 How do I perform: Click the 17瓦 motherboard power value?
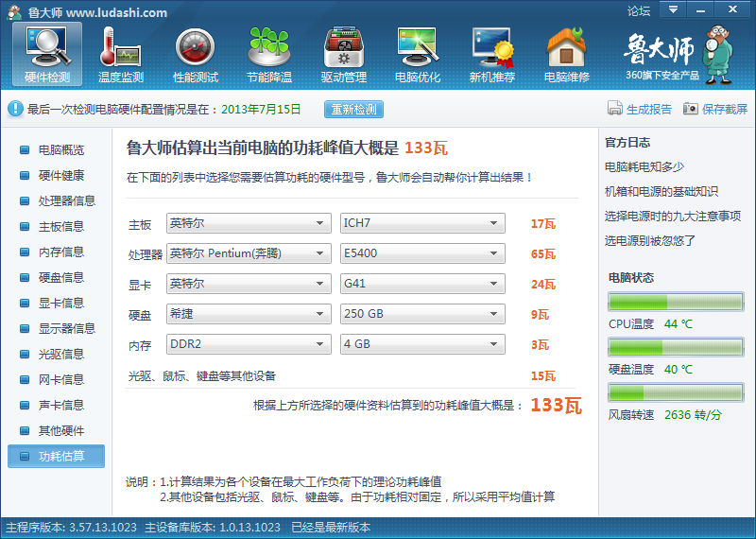(542, 224)
